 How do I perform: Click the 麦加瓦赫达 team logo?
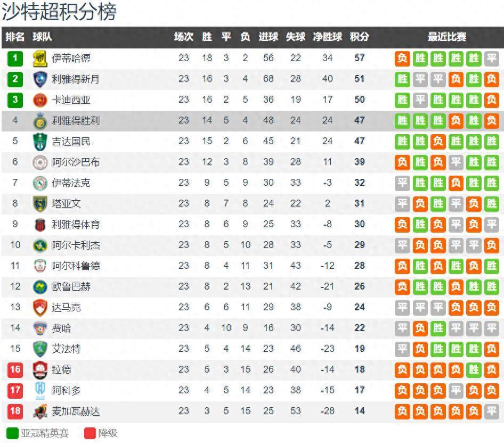(x=40, y=411)
